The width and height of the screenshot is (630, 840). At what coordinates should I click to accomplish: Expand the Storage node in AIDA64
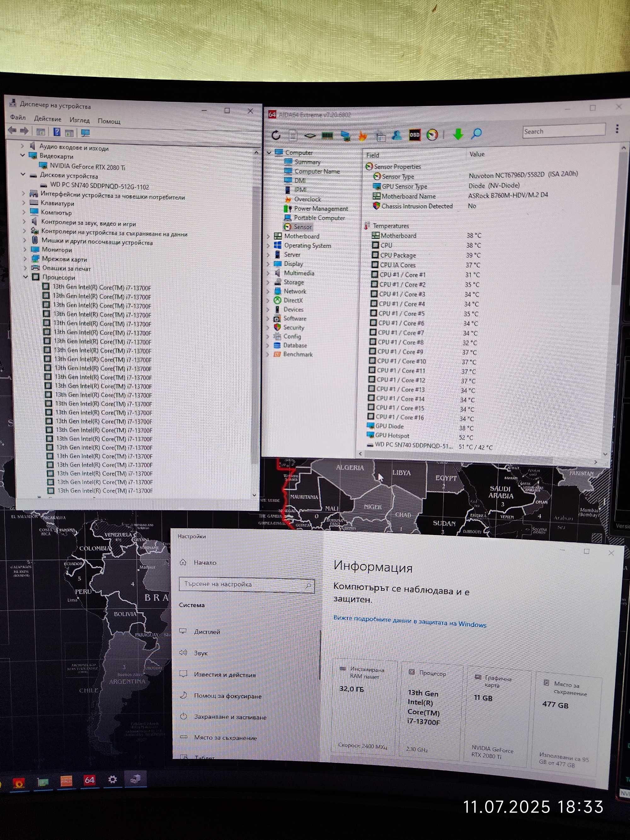(268, 282)
